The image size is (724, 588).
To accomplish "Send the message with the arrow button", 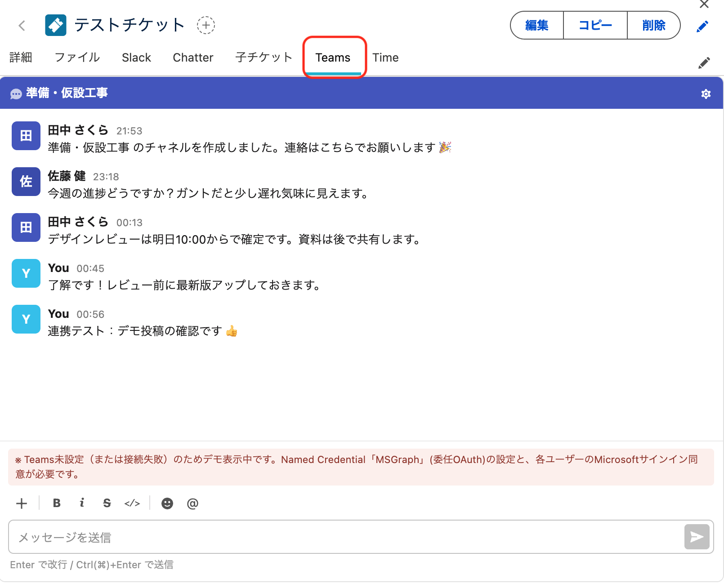I will click(697, 537).
